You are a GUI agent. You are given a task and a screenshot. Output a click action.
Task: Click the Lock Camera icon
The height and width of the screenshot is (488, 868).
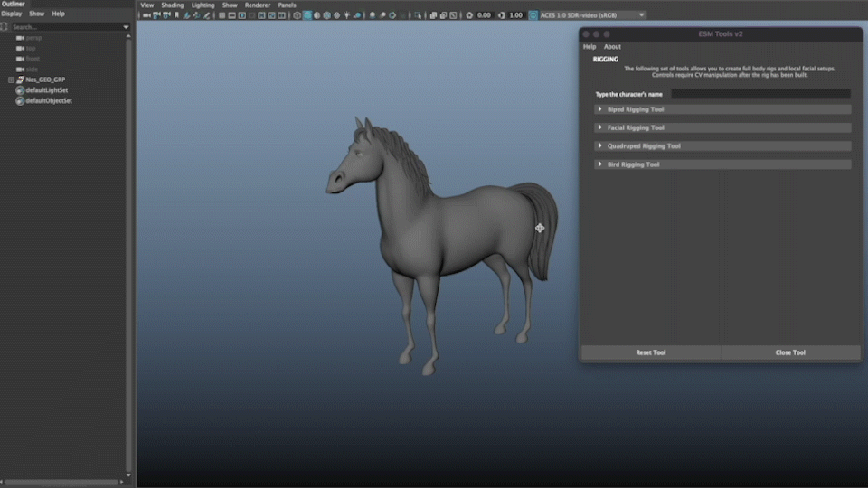[x=156, y=15]
